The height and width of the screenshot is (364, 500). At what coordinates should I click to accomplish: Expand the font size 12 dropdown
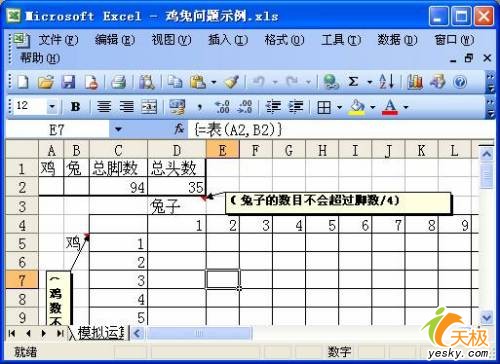pyautogui.click(x=52, y=107)
